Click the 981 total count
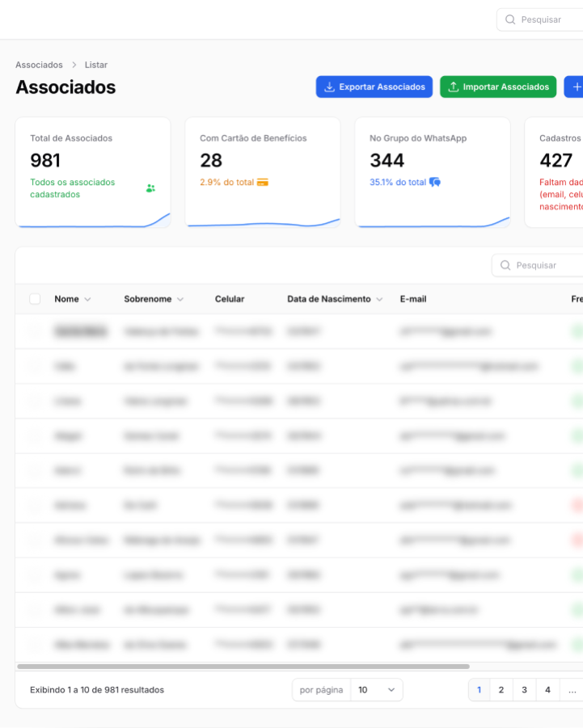This screenshot has height=728, width=583. pyautogui.click(x=45, y=161)
